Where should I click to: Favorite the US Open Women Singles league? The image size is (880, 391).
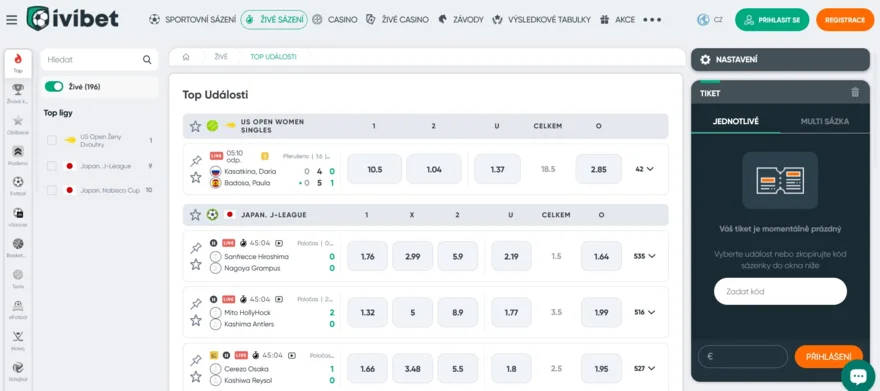(195, 126)
